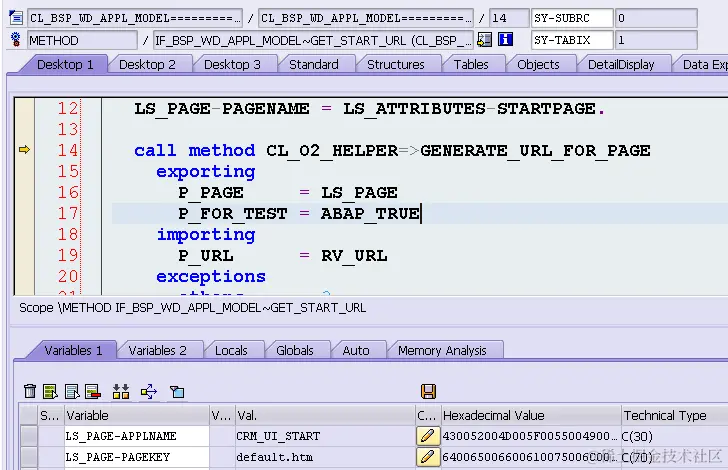
Task: Click the Val. column header
Action: coord(325,415)
